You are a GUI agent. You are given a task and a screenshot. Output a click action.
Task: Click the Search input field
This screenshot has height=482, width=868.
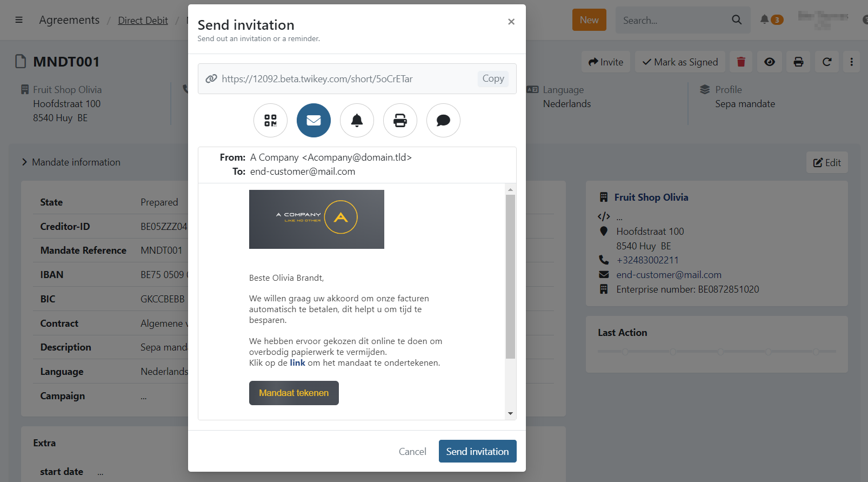pyautogui.click(x=672, y=21)
